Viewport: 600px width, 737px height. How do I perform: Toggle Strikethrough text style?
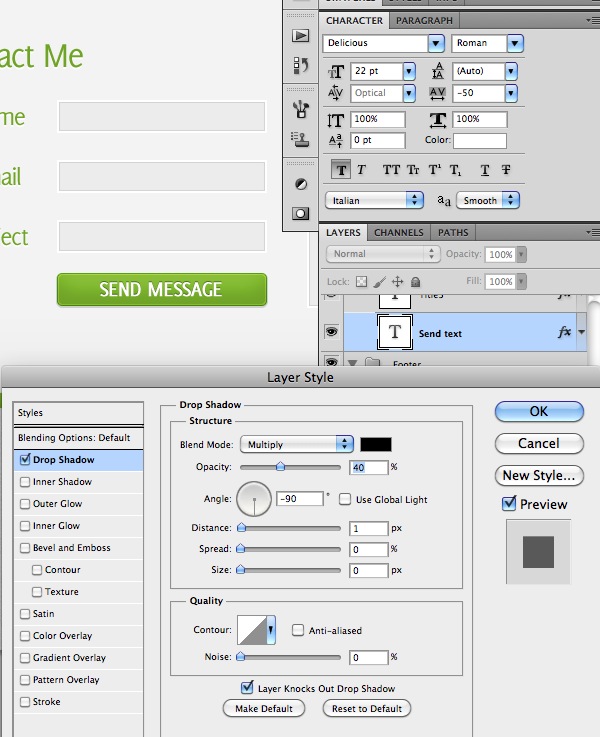[506, 170]
